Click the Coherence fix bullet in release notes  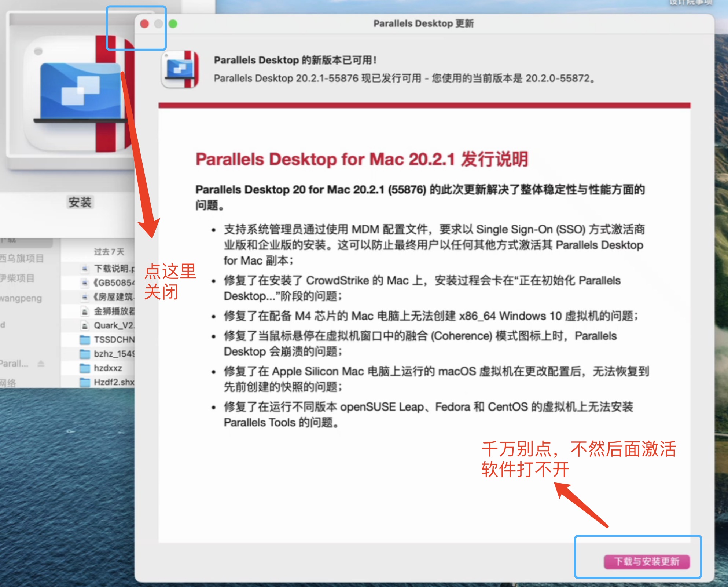(x=420, y=344)
